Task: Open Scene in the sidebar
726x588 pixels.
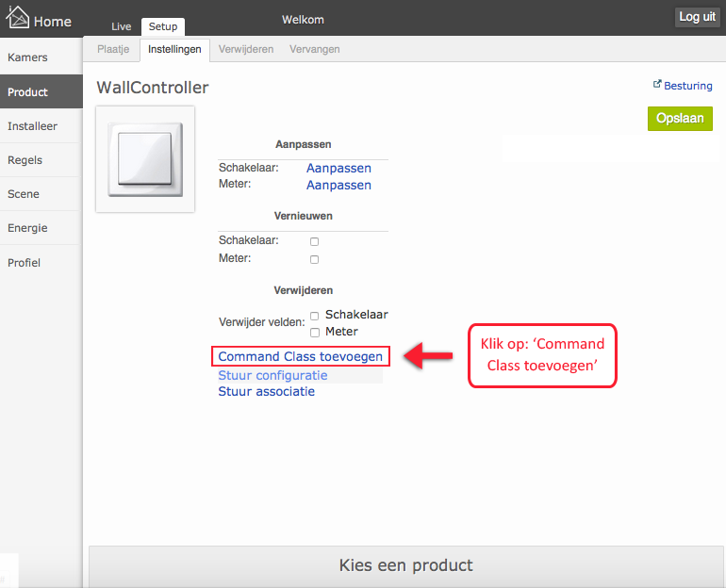Action: 41,194
